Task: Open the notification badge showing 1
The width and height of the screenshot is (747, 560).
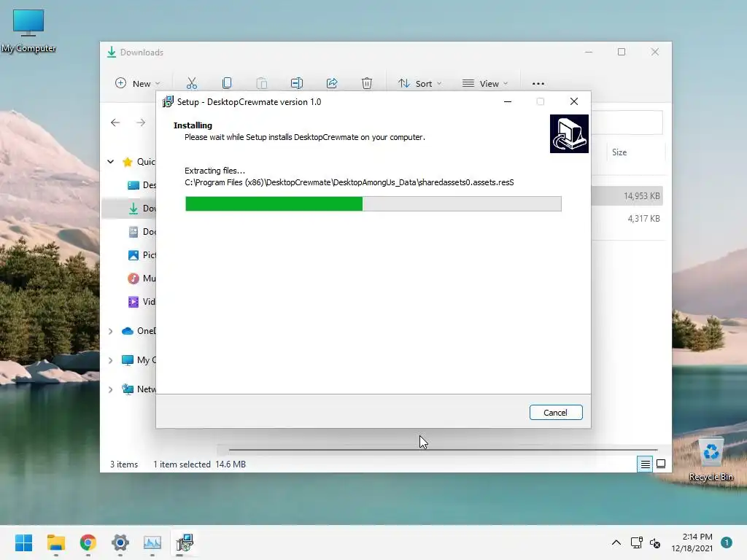Action: point(727,542)
